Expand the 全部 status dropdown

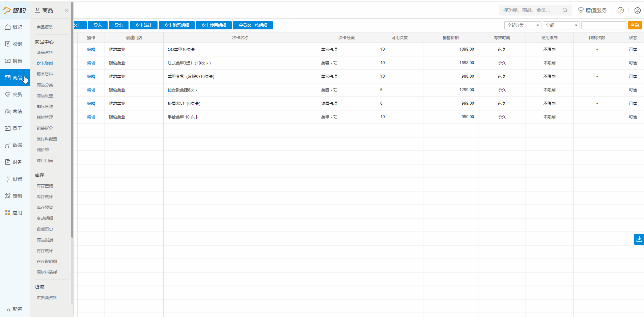point(561,25)
